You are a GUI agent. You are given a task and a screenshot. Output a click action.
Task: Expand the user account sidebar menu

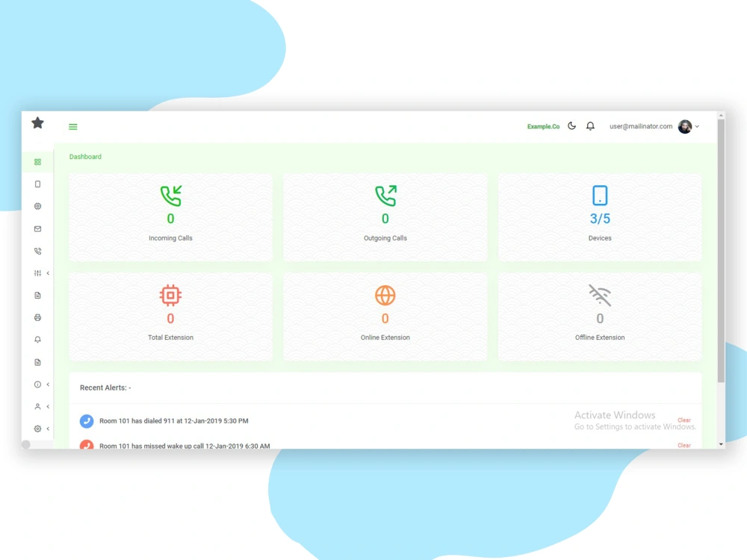tap(37, 407)
